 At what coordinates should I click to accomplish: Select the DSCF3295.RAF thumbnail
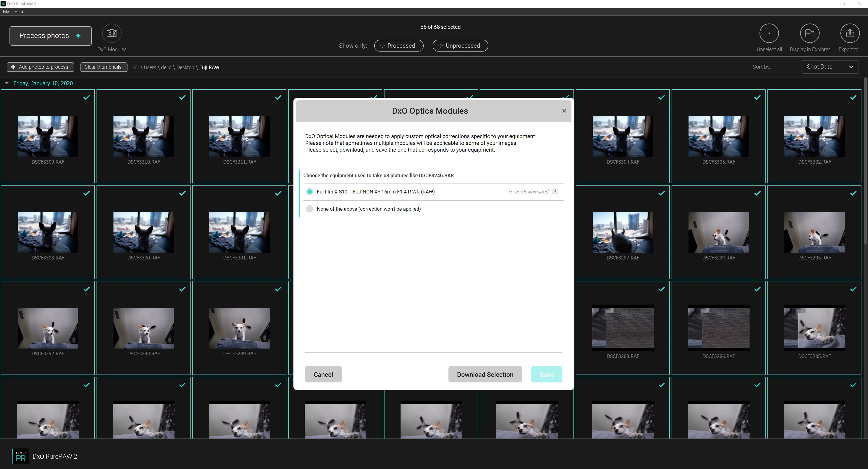point(814,232)
